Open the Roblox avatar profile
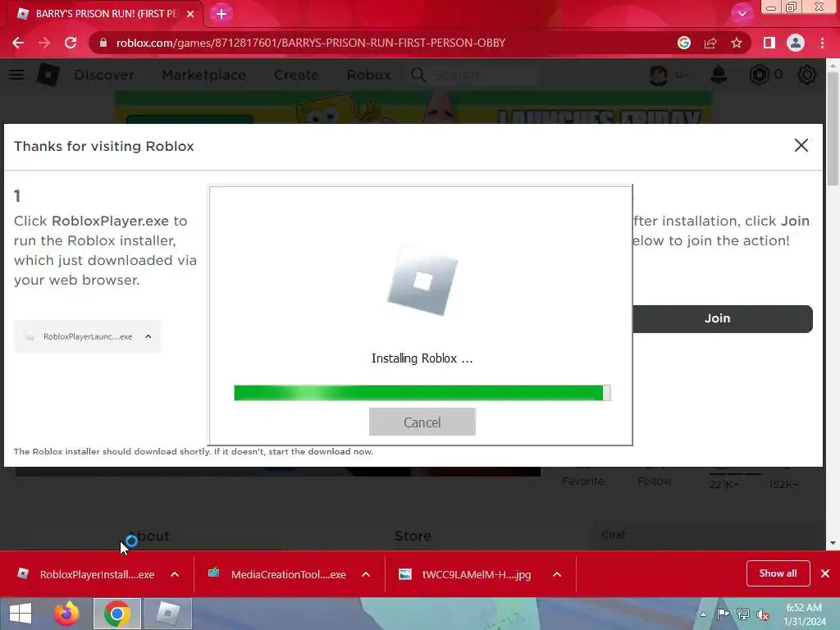The height and width of the screenshot is (630, 840). [659, 75]
